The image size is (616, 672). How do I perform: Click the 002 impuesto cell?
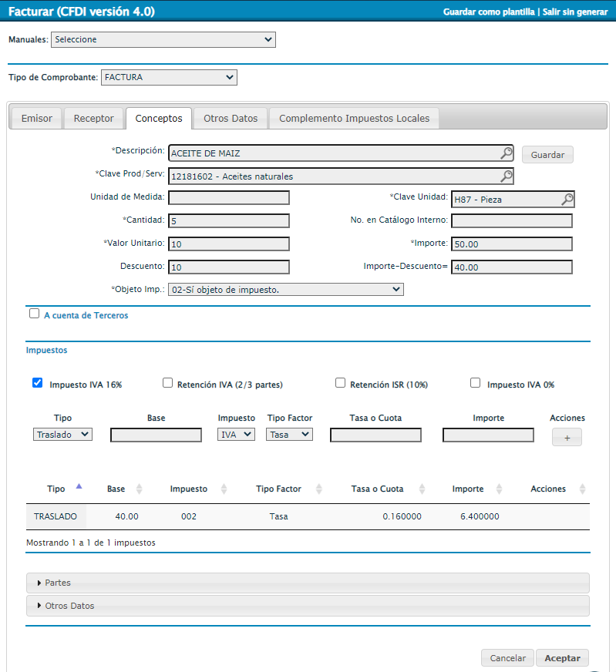pos(189,516)
